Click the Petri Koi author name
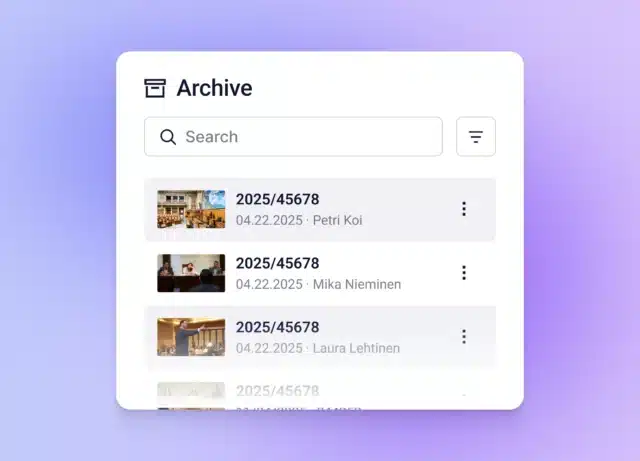 (337, 220)
